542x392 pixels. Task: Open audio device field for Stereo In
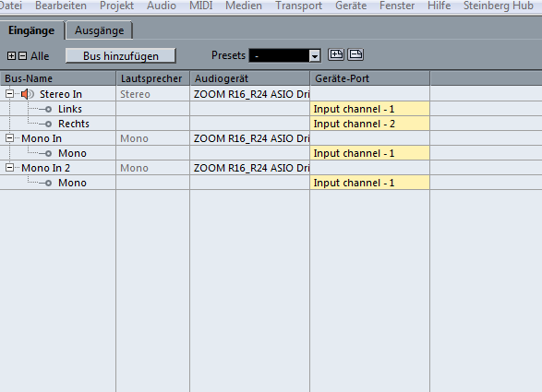[x=250, y=94]
